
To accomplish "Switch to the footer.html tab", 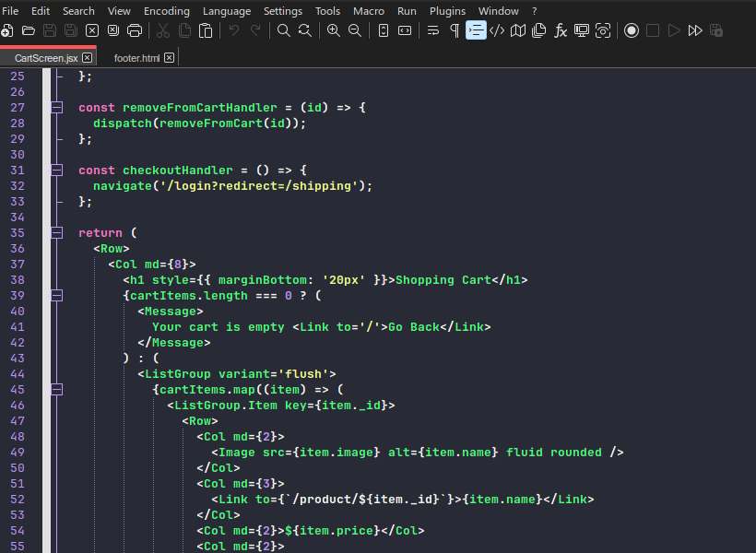I will pyautogui.click(x=136, y=57).
